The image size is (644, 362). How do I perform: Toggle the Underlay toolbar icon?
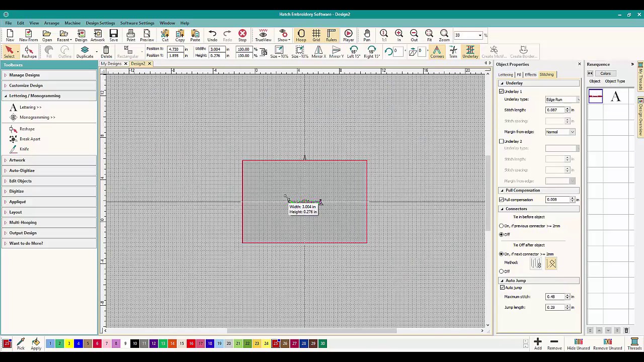[x=470, y=51]
